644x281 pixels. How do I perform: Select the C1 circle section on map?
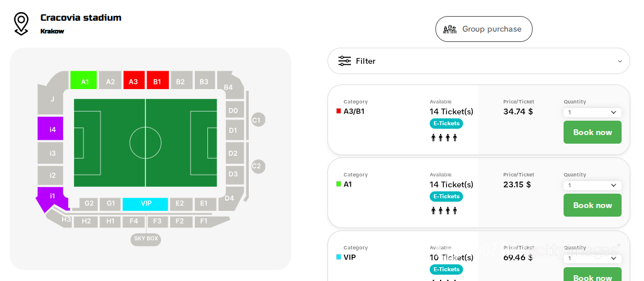click(257, 120)
